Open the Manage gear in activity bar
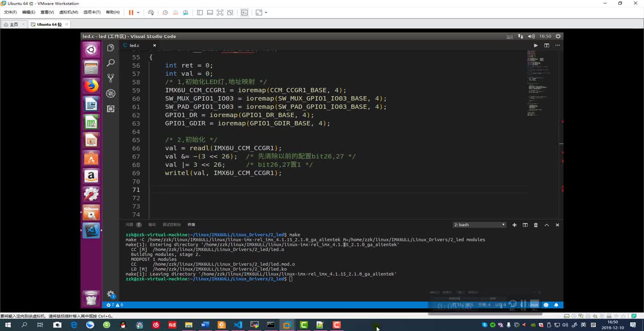Viewport: 644px width, 331px height. tap(110, 294)
